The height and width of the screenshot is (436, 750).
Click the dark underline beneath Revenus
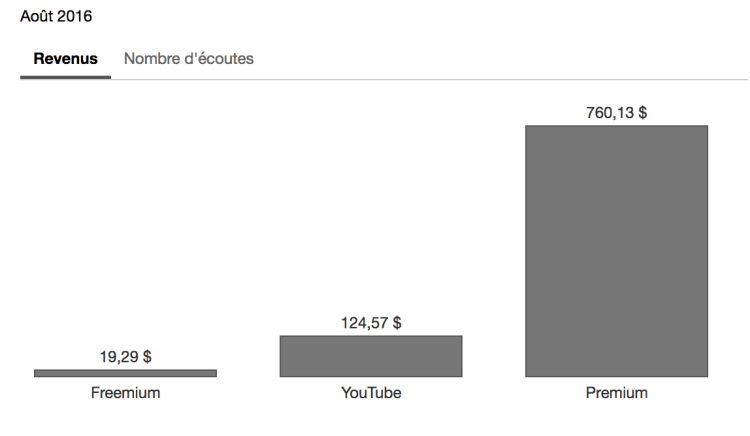[x=65, y=78]
